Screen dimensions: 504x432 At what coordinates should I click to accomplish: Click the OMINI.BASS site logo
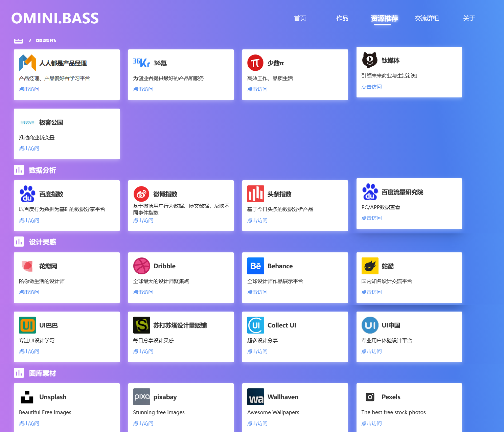[x=55, y=18]
